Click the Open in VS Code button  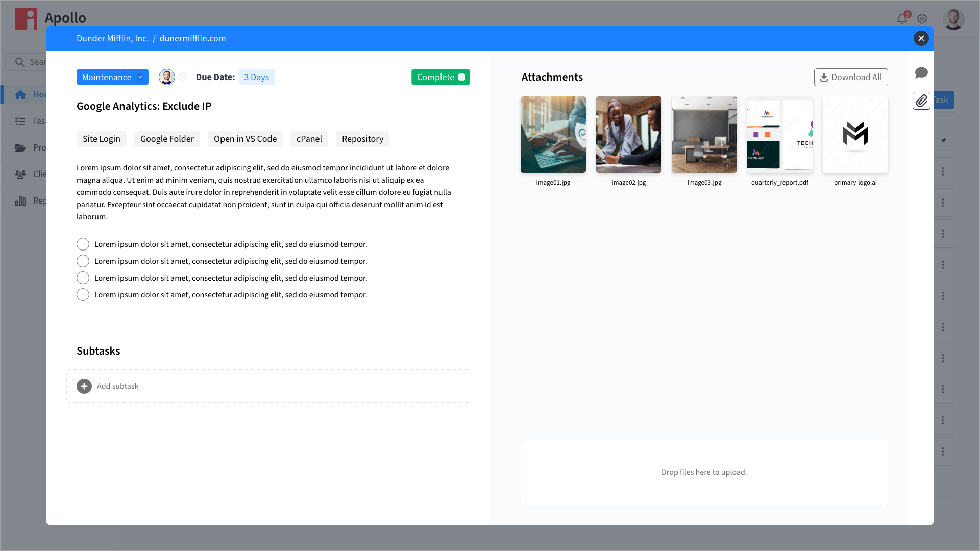click(x=245, y=139)
